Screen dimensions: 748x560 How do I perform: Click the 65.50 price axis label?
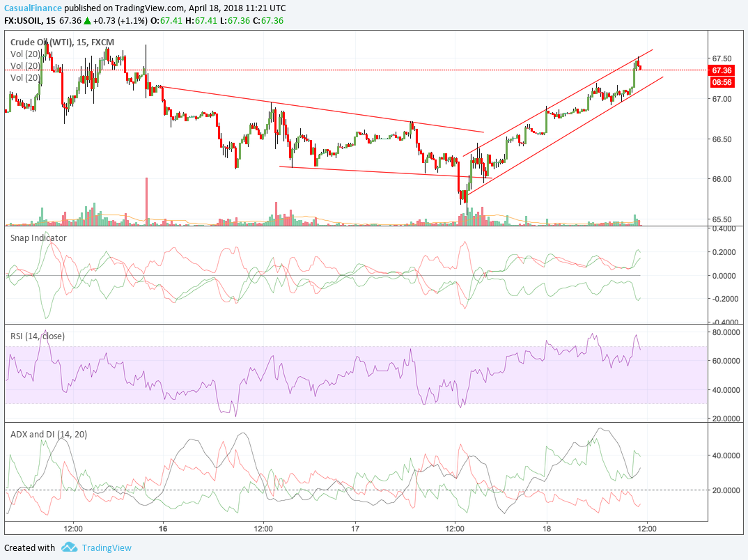(x=722, y=219)
